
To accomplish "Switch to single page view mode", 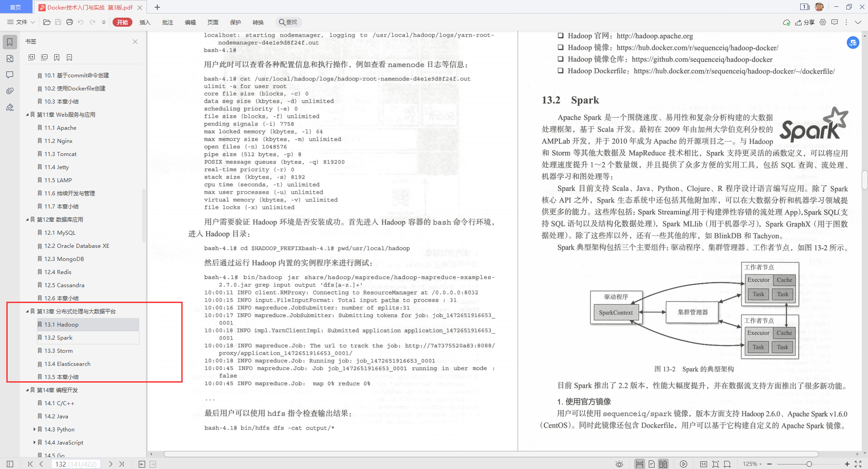I will (x=651, y=464).
